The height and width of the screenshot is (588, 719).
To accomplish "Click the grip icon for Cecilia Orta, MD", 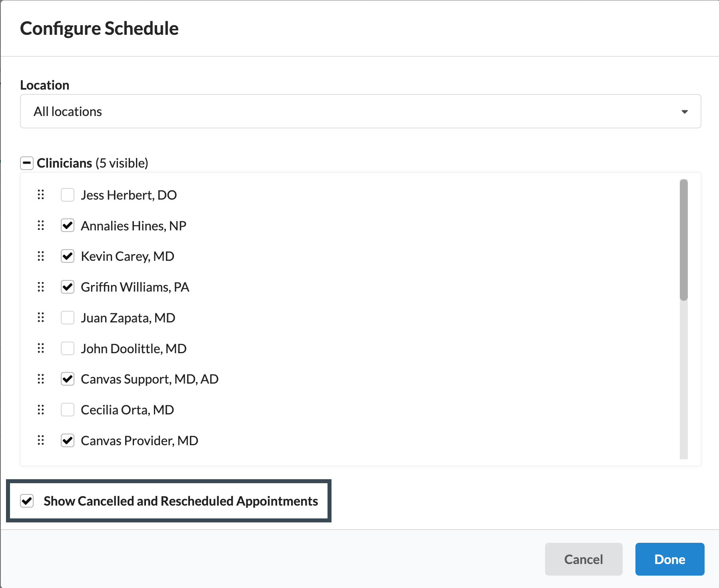I will (x=41, y=410).
